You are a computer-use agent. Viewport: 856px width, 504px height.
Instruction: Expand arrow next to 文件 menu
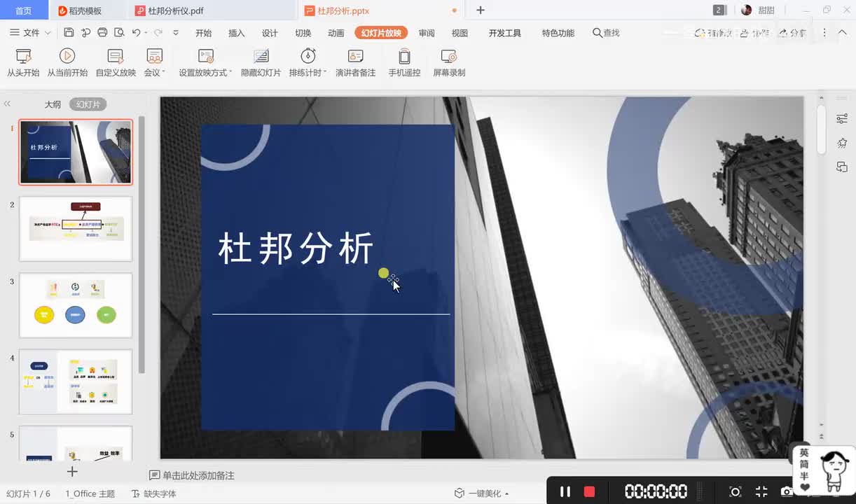point(48,33)
